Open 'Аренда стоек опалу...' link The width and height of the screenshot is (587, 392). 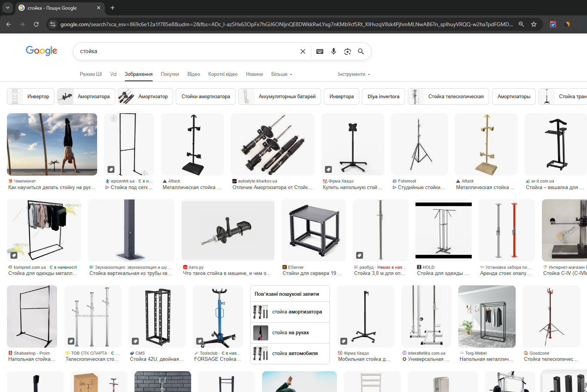pyautogui.click(x=506, y=273)
